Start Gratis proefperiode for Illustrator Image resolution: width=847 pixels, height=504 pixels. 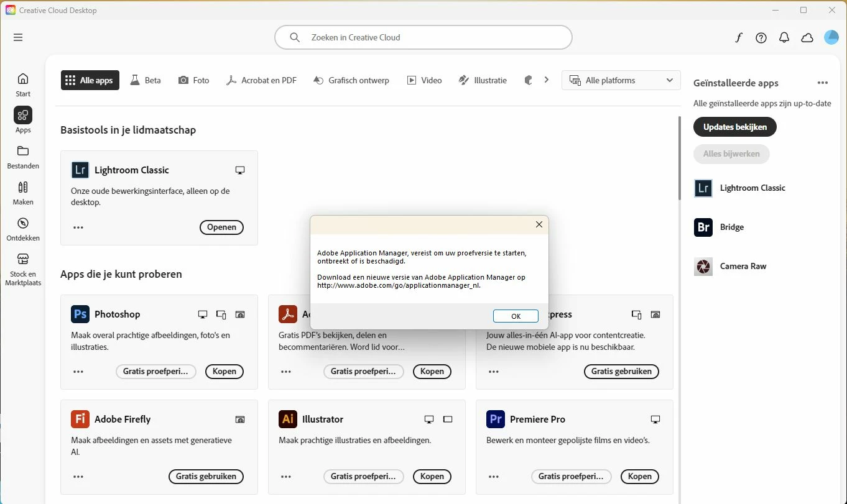[x=364, y=477]
